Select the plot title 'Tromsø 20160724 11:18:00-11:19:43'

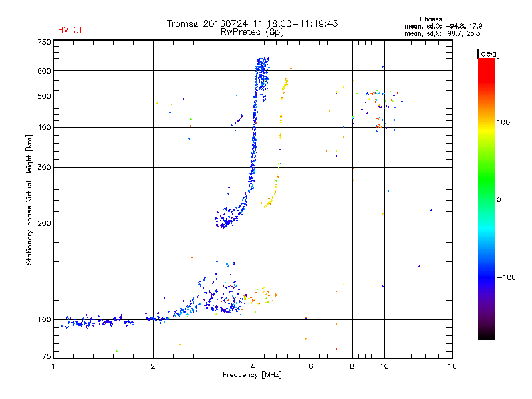(x=252, y=23)
